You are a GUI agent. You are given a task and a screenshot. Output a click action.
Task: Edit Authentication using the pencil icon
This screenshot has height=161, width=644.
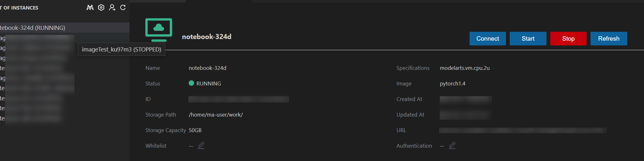tap(452, 145)
